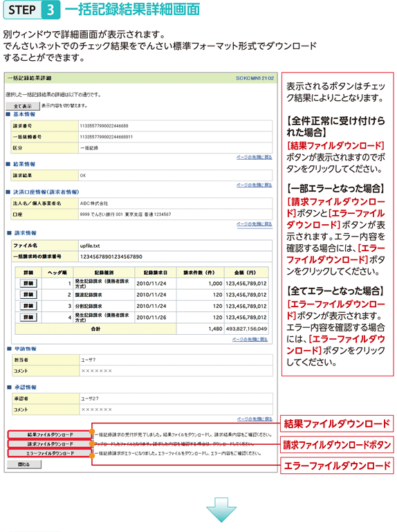Select the date 2010/11/26
397x532 pixels.
pos(151,318)
